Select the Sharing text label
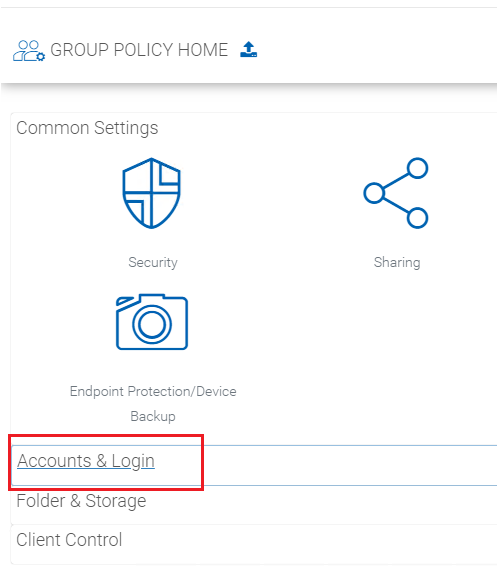497x585 pixels. [397, 262]
